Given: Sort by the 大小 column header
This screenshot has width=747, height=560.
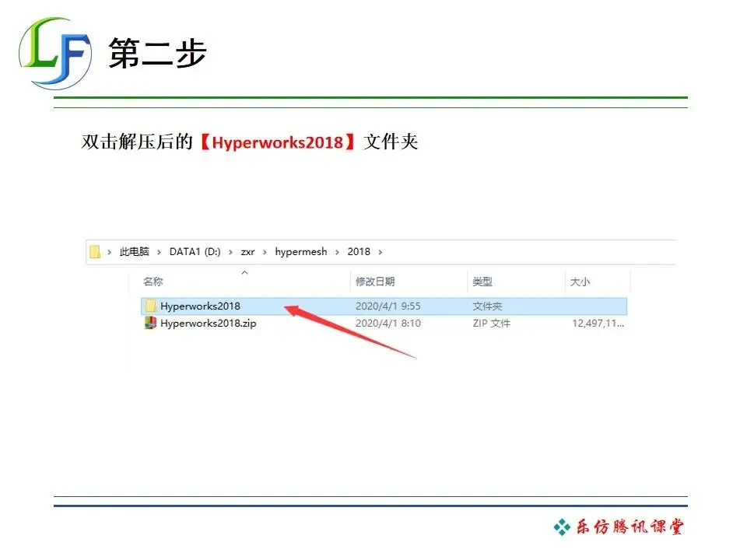Looking at the screenshot, I should (580, 282).
